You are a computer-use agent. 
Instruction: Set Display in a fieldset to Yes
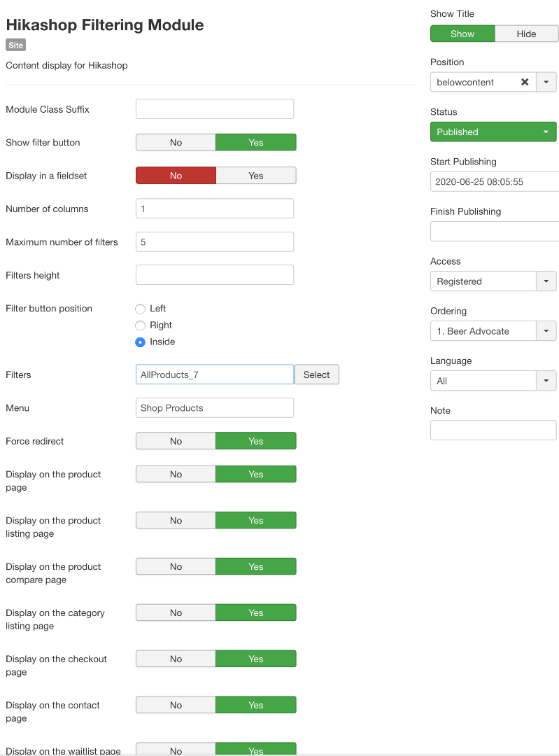pyautogui.click(x=256, y=176)
